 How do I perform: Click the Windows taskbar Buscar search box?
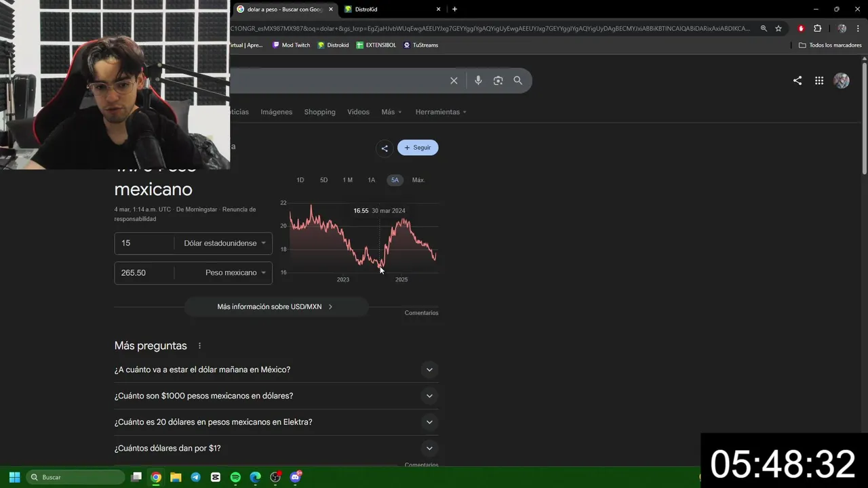pos(75,477)
